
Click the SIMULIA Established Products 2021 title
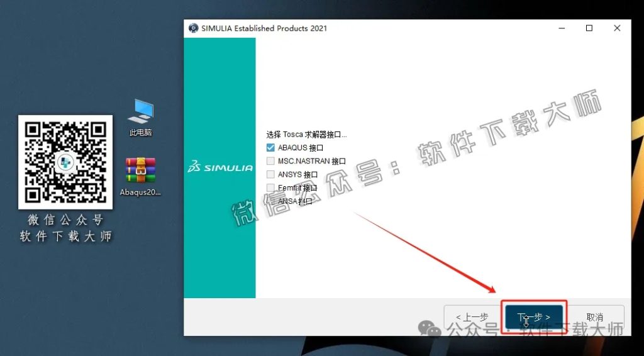tap(264, 28)
